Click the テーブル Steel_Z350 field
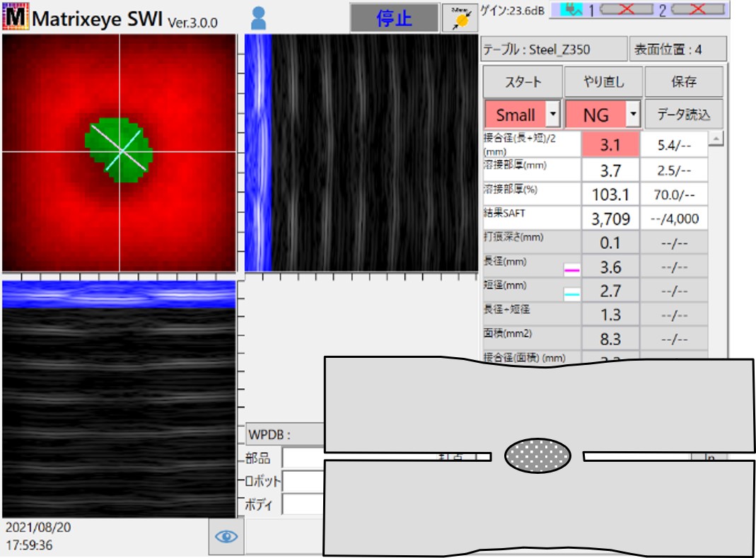 pos(552,50)
